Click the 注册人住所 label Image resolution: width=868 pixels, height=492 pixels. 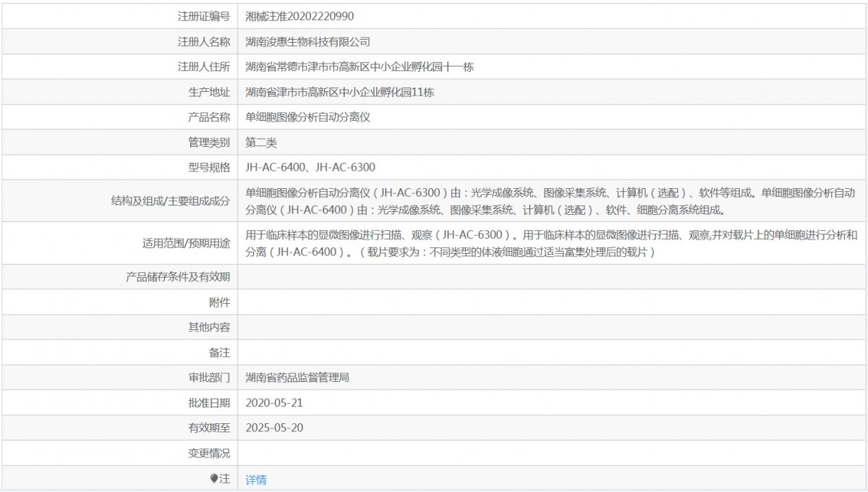[x=204, y=67]
